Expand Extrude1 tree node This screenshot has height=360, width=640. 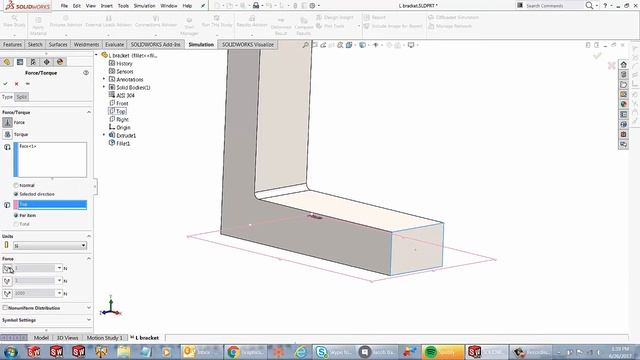(x=104, y=135)
